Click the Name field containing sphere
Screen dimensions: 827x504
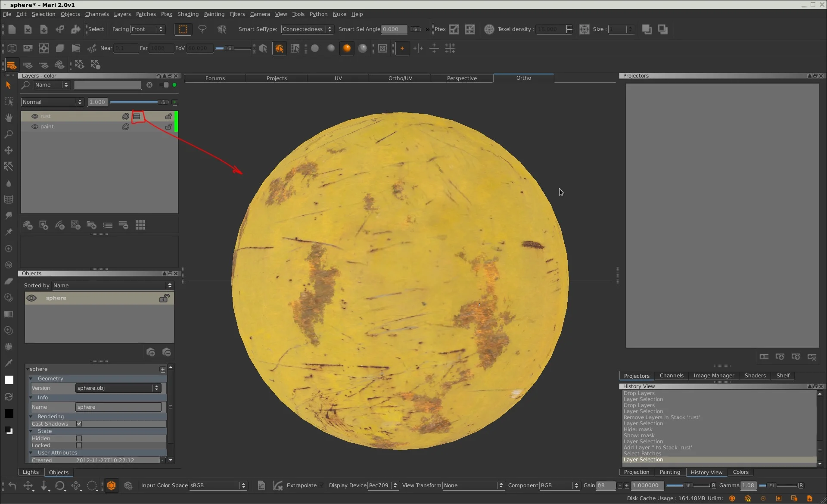click(118, 407)
